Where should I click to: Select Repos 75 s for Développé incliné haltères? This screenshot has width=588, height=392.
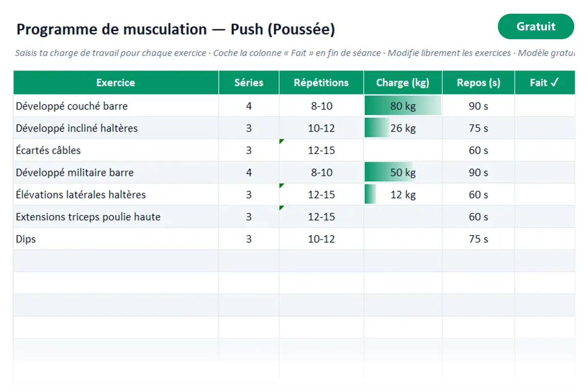pyautogui.click(x=478, y=128)
